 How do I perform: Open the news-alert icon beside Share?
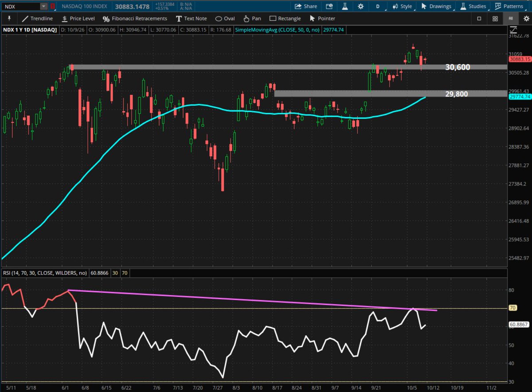329,6
